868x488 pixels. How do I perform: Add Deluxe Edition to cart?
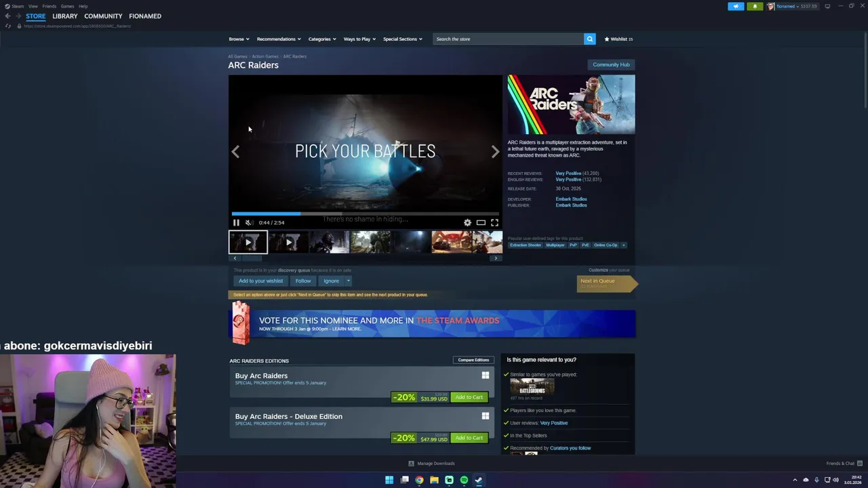click(469, 438)
